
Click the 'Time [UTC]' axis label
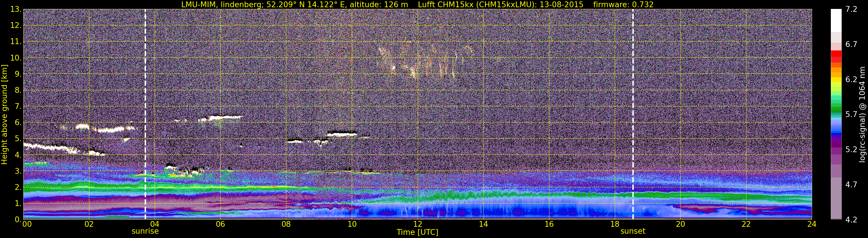click(x=417, y=232)
